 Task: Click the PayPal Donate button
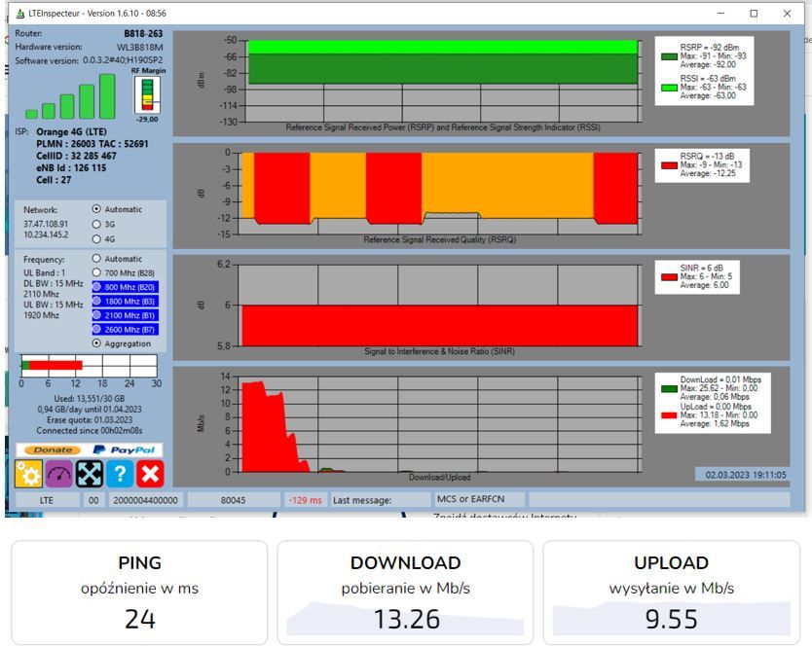[89, 449]
